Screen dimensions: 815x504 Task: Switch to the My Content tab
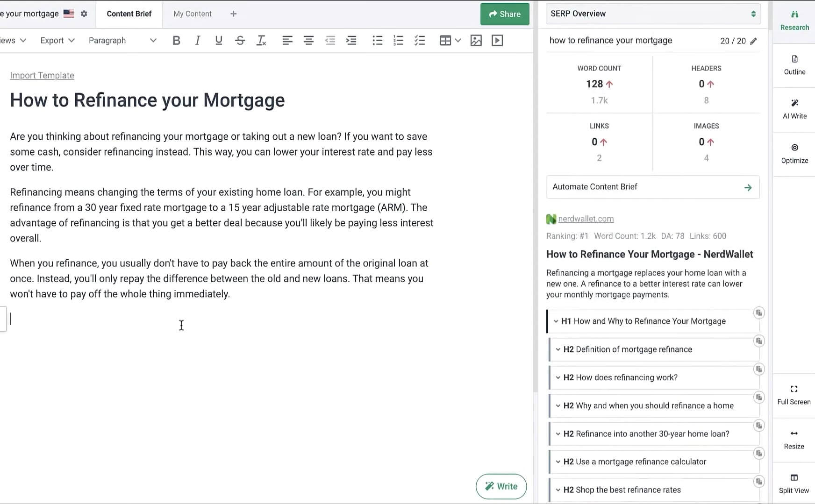tap(192, 14)
